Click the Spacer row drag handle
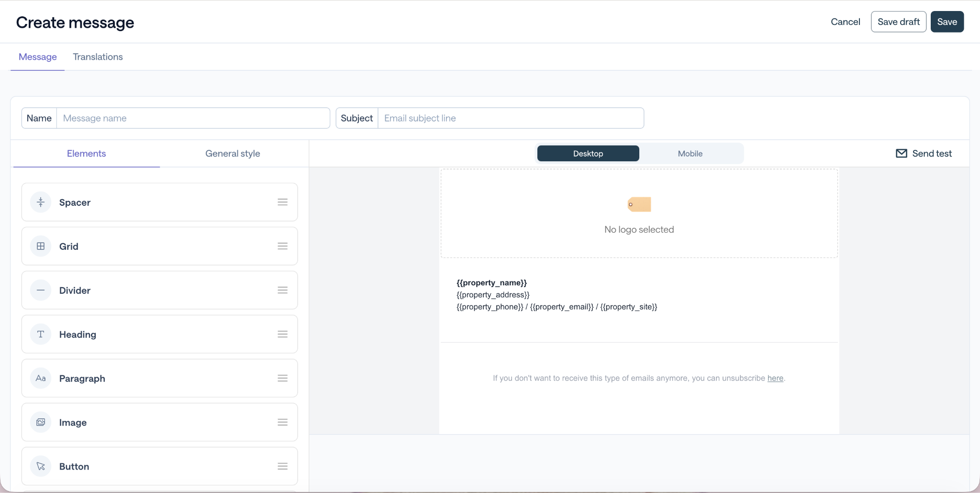 click(283, 202)
